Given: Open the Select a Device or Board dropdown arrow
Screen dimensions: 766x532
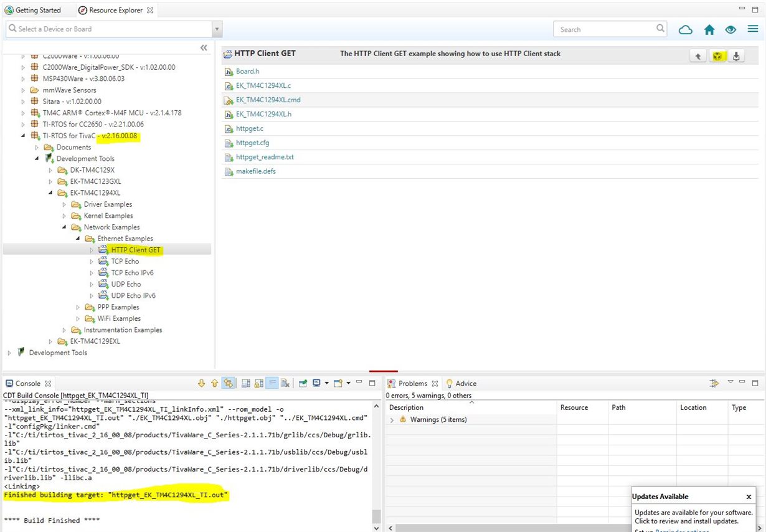Looking at the screenshot, I should click(217, 29).
